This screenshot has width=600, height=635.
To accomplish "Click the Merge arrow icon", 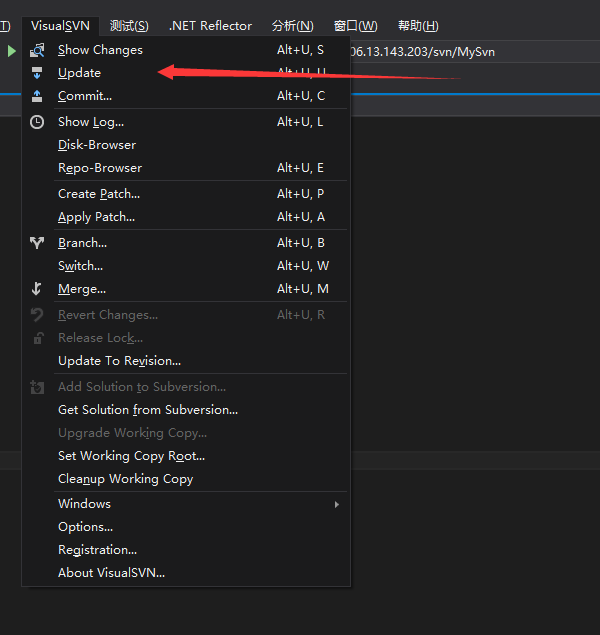I will [36, 289].
